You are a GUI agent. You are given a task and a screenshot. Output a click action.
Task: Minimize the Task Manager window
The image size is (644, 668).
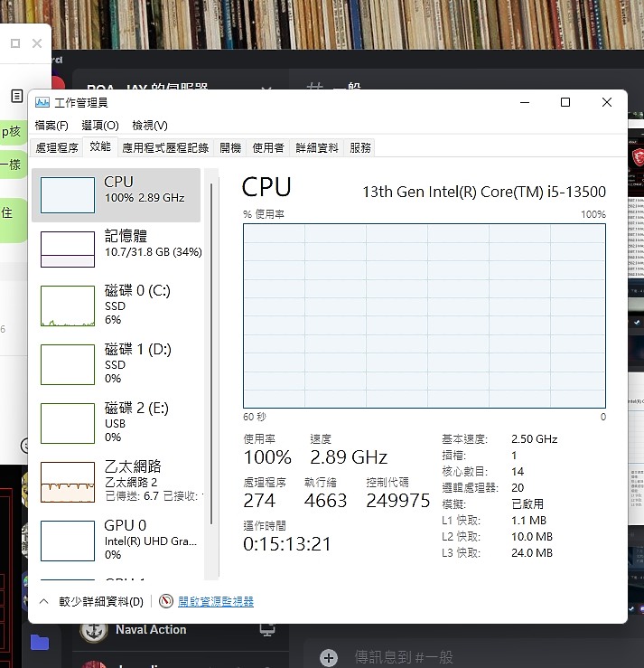(x=525, y=102)
